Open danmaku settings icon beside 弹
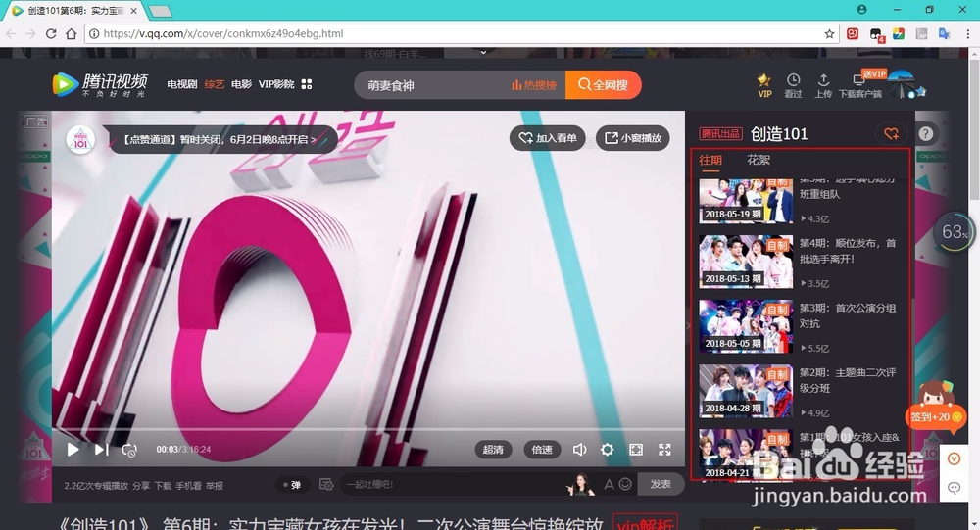 coord(326,484)
